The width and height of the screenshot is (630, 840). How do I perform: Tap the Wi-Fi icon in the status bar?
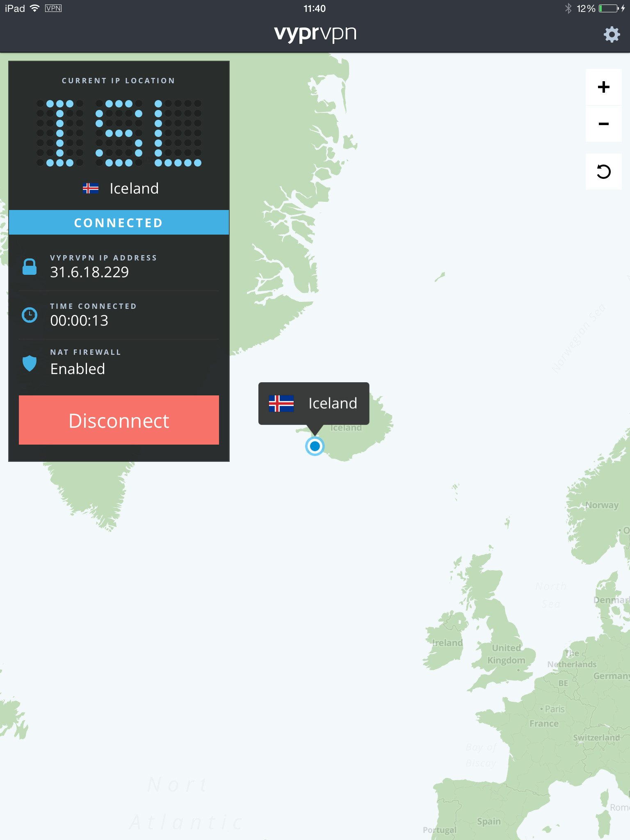35,8
